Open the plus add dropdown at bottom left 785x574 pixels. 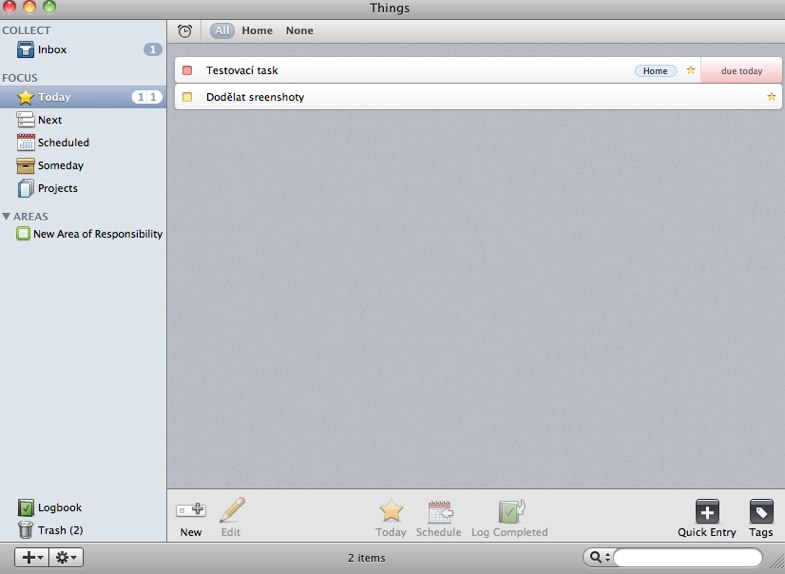(x=31, y=557)
